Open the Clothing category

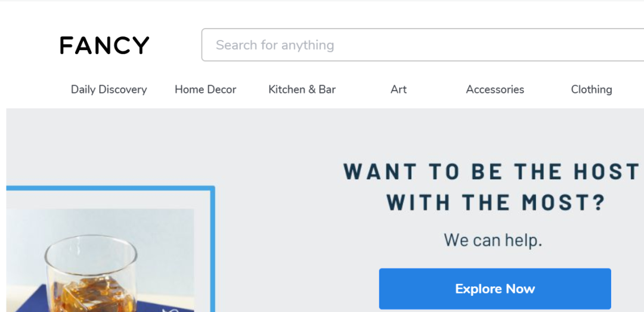tap(592, 89)
